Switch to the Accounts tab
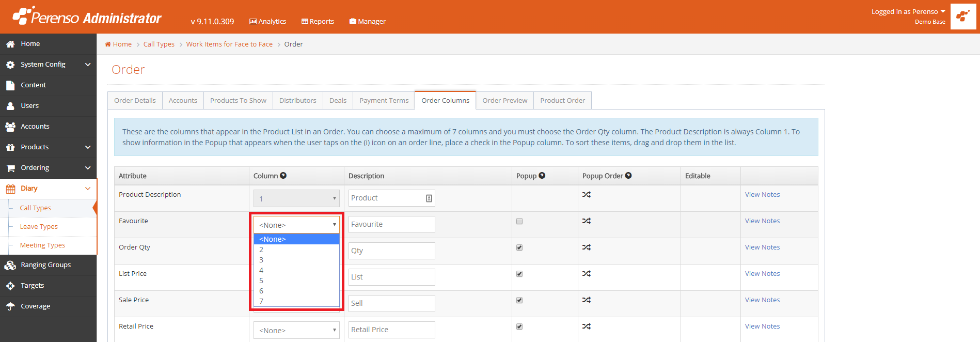The image size is (980, 342). (183, 100)
